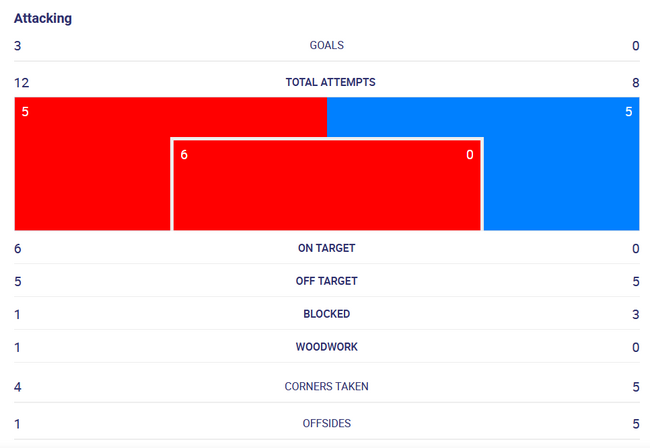Image resolution: width=650 pixels, height=448 pixels.
Task: Click away blocked value 3
Action: (635, 315)
